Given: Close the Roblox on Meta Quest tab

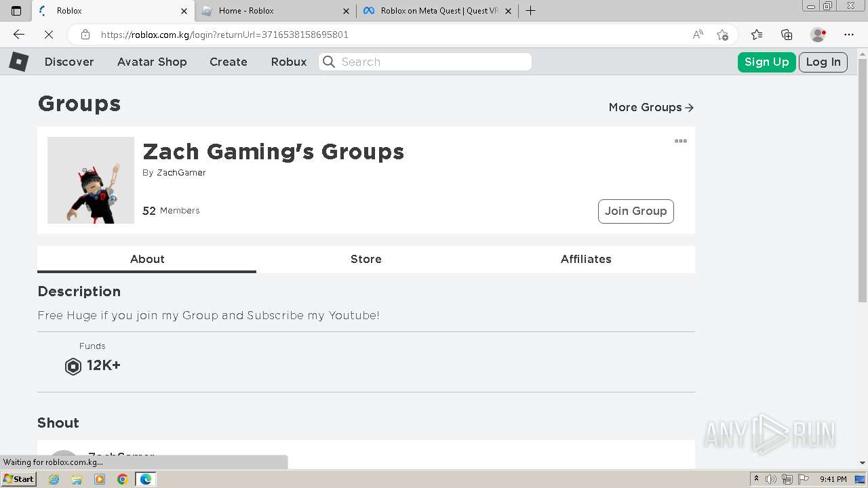Looking at the screenshot, I should [x=509, y=11].
